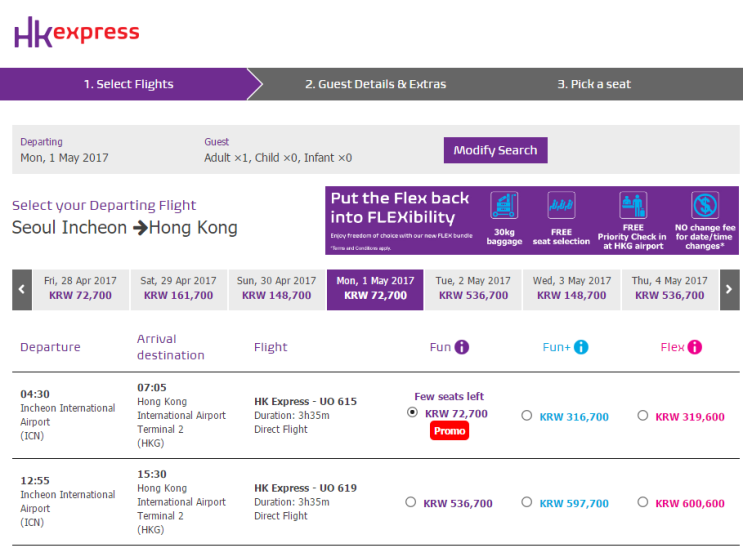The width and height of the screenshot is (743, 548).
Task: Click the Flex banner headline text
Action: click(400, 208)
